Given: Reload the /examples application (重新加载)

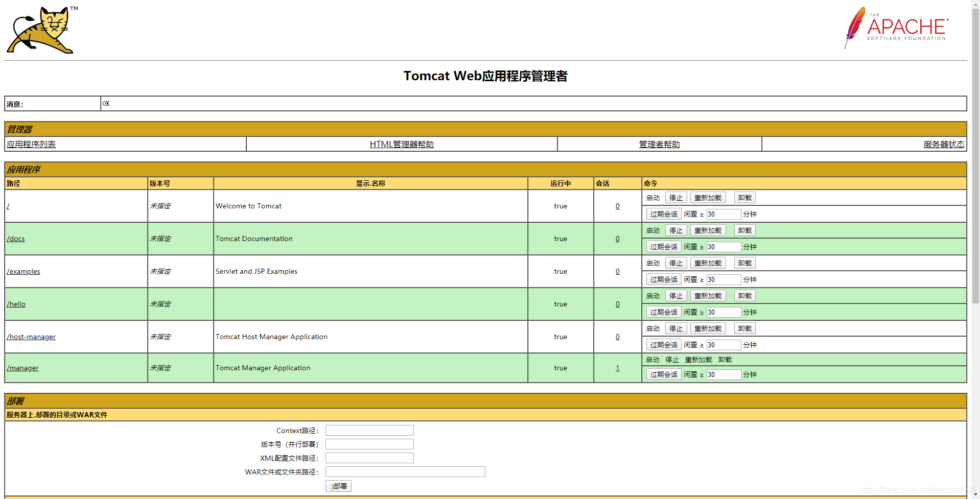Looking at the screenshot, I should click(x=708, y=263).
